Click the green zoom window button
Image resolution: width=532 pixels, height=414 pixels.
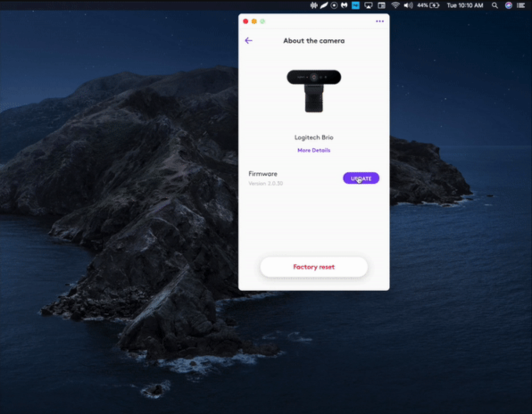tap(262, 21)
